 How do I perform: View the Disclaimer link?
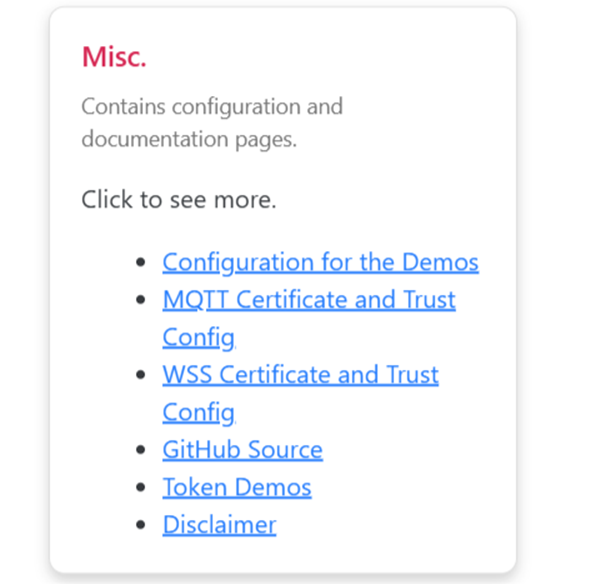[x=219, y=524]
